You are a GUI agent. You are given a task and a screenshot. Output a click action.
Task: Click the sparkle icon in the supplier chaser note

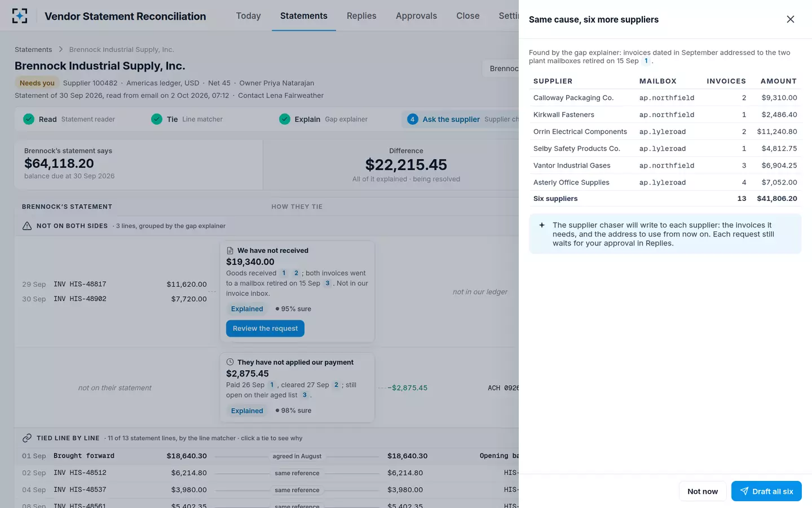[x=542, y=225]
